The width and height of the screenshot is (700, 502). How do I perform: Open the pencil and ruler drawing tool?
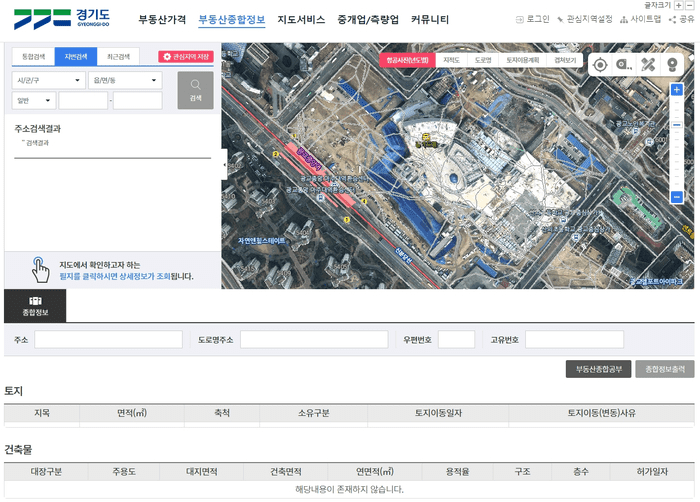(x=648, y=65)
